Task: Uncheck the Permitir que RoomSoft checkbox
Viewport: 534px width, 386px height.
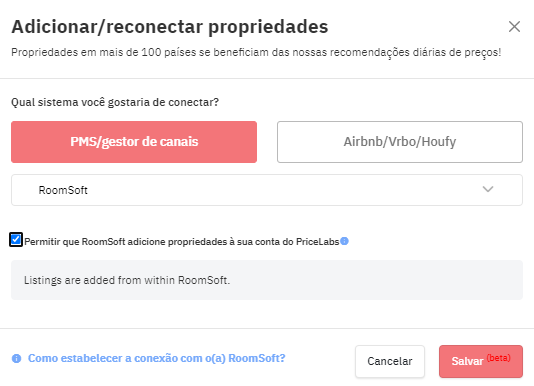Action: coord(16,240)
